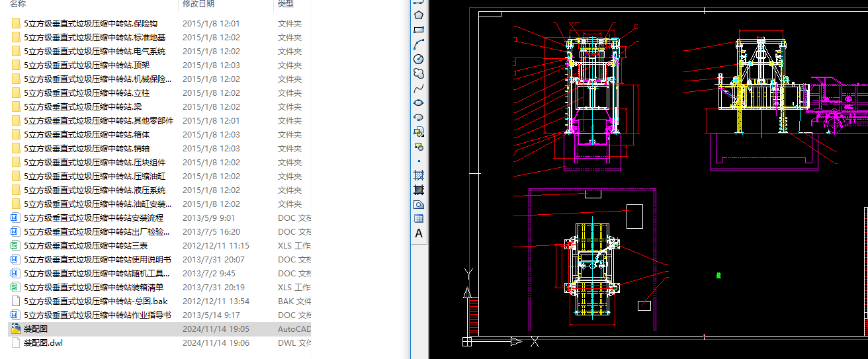Activate the Multiline Text tool
The width and height of the screenshot is (868, 359).
pyautogui.click(x=418, y=233)
